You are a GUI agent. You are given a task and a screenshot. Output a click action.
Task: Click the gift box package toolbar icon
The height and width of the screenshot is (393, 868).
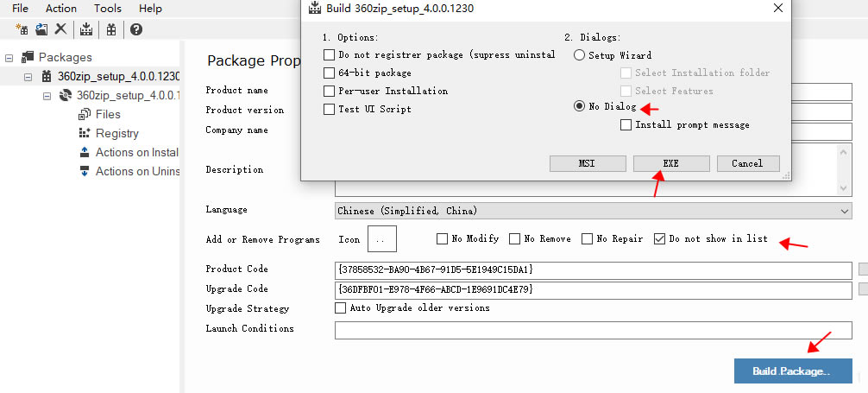click(111, 29)
